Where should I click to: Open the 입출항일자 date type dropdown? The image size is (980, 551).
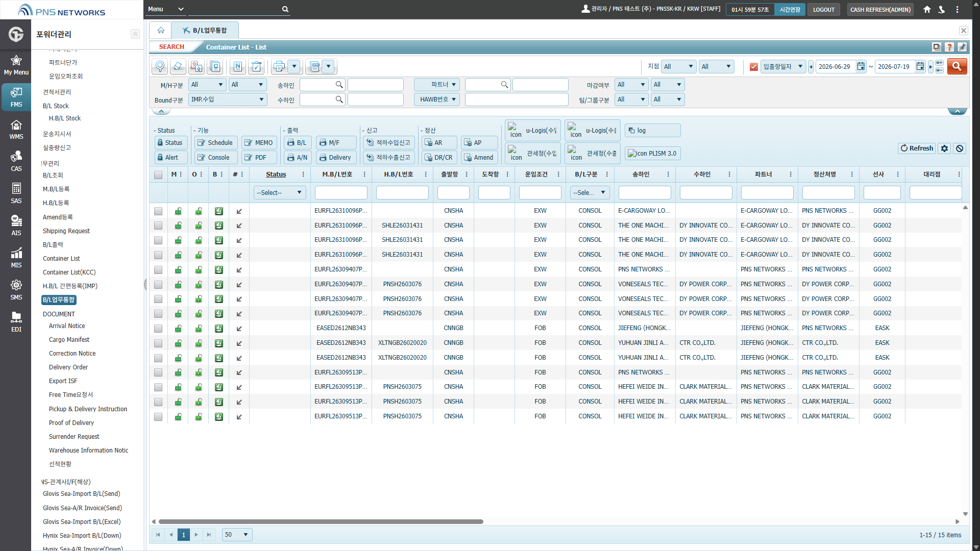(783, 66)
